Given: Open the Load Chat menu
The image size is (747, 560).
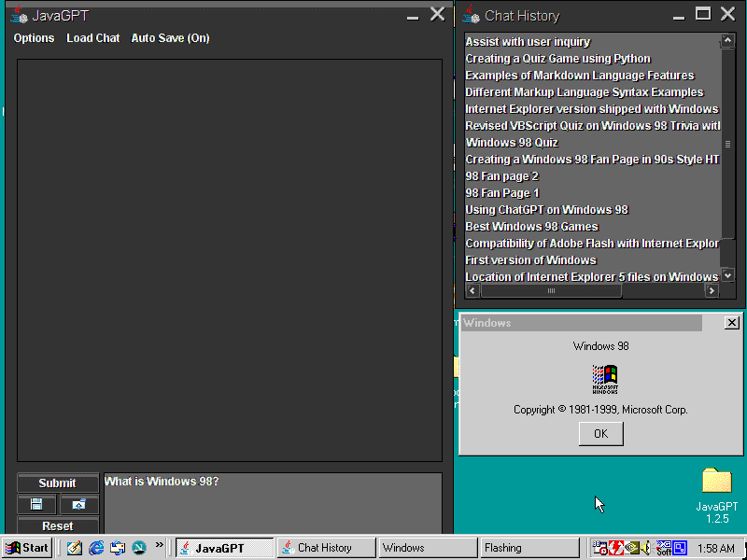Looking at the screenshot, I should coord(92,38).
